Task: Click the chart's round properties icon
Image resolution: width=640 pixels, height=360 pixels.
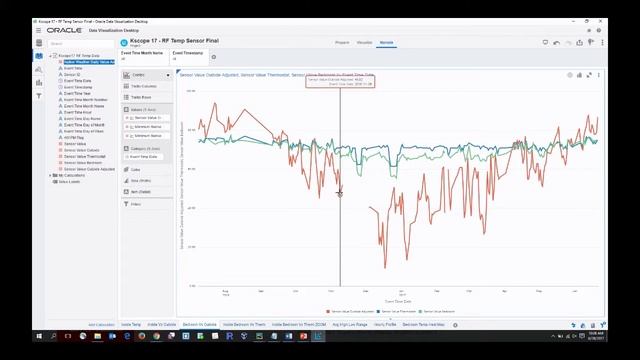Action: click(x=570, y=75)
